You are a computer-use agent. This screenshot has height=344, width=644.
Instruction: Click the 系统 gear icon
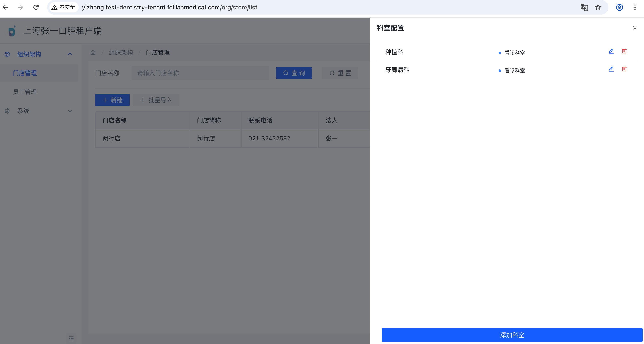(x=7, y=111)
